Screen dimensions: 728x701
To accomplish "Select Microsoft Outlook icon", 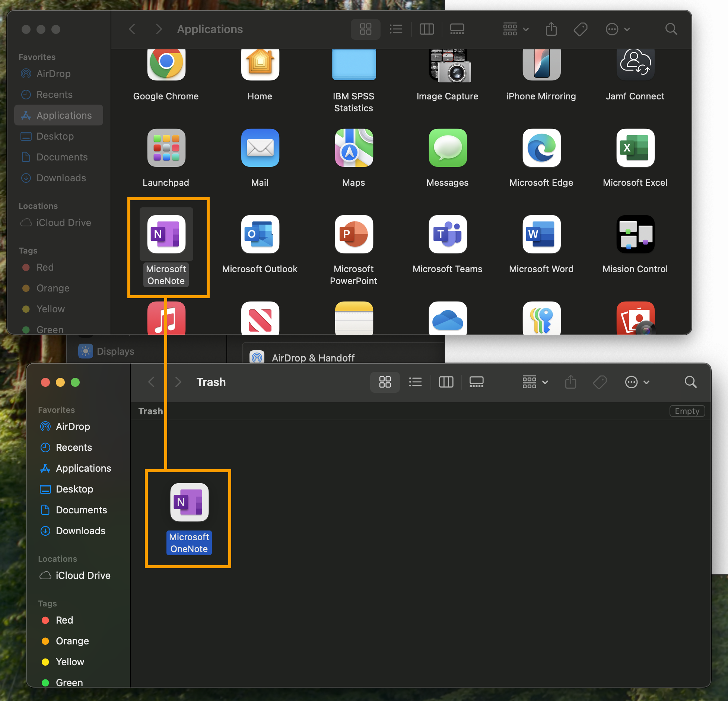I will tap(260, 235).
